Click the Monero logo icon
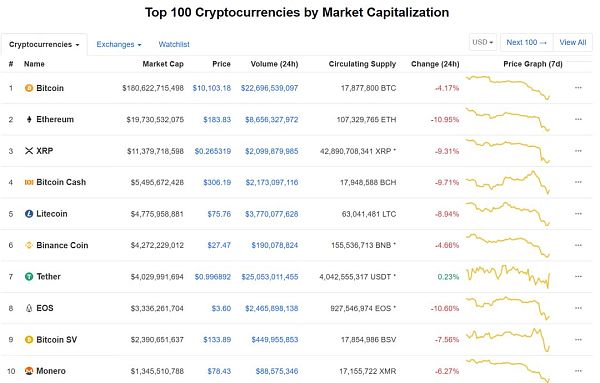This screenshot has height=383, width=600. pyautogui.click(x=29, y=371)
